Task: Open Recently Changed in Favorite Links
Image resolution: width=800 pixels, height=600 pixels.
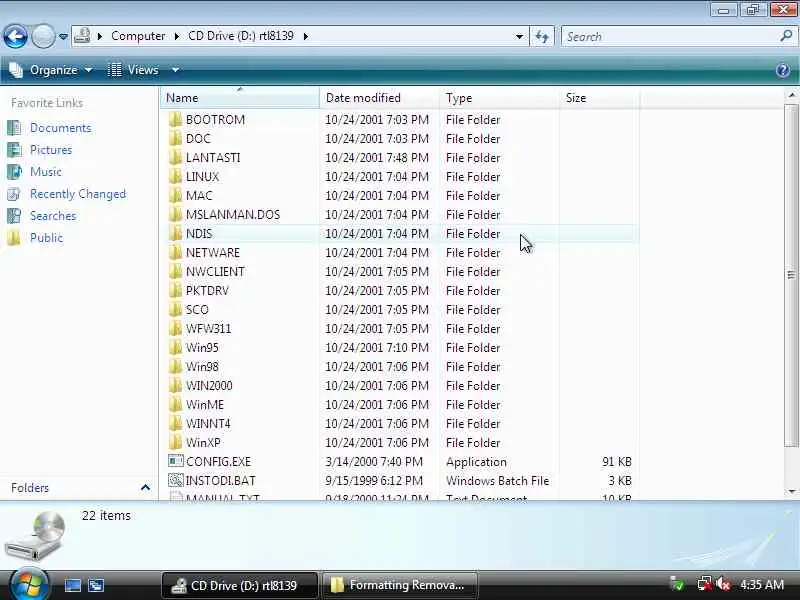Action: 78,194
